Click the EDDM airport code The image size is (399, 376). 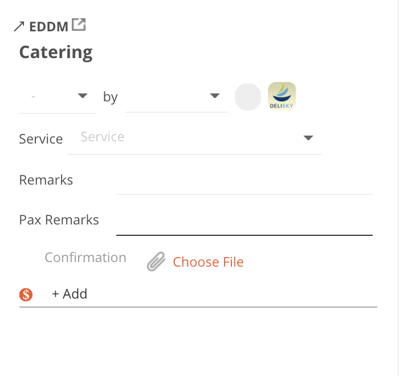pos(49,27)
